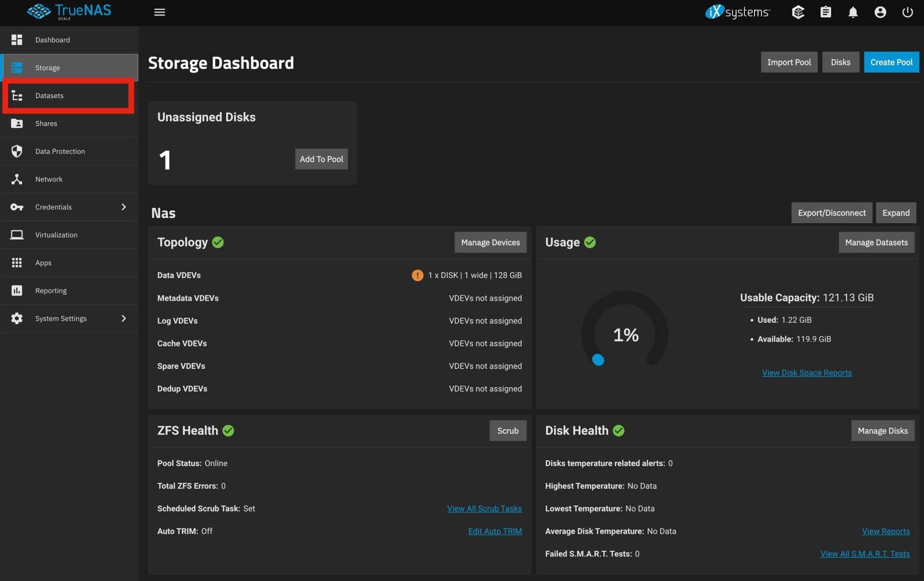Toggle the sidebar with the hamburger menu
Image resolution: width=924 pixels, height=581 pixels.
click(160, 12)
